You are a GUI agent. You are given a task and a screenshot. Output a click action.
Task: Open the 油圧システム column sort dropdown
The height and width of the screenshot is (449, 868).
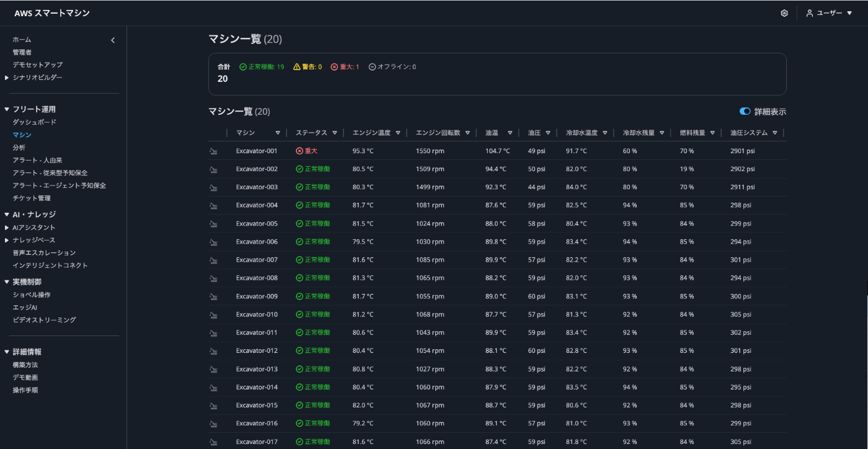(775, 133)
